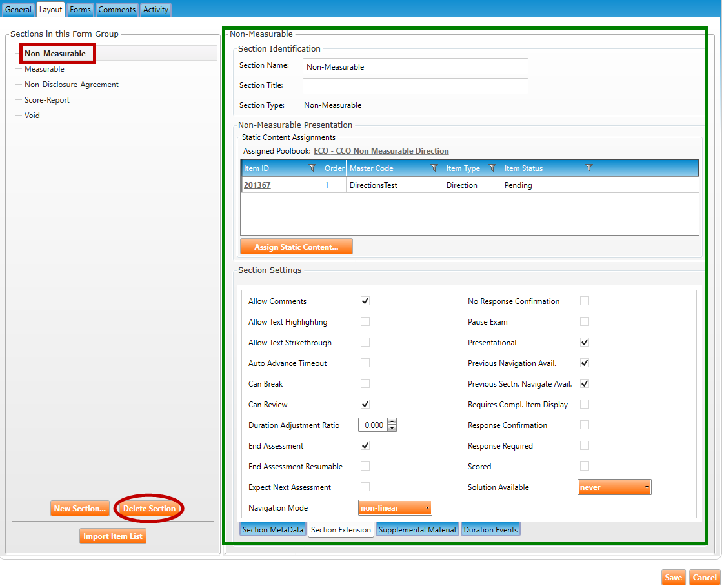
Task: Toggle the Can Break checkbox
Action: tap(365, 384)
